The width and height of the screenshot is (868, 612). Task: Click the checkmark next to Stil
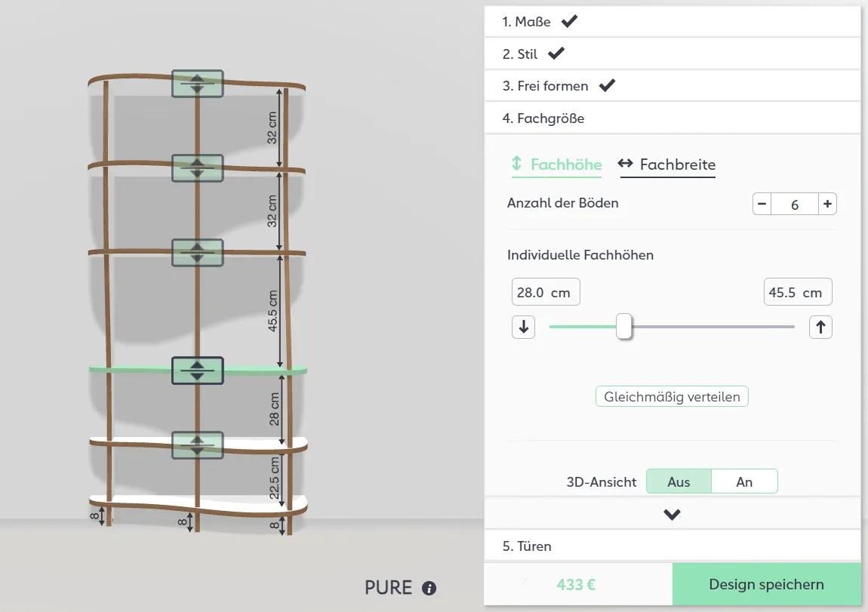click(x=556, y=53)
